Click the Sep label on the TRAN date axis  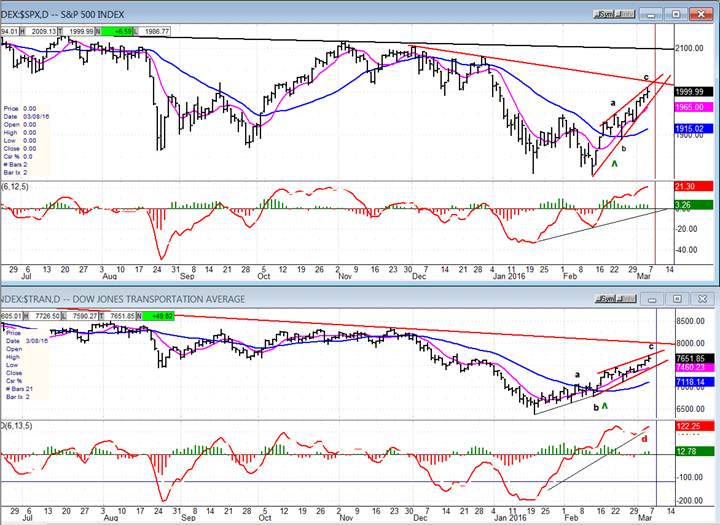click(188, 518)
